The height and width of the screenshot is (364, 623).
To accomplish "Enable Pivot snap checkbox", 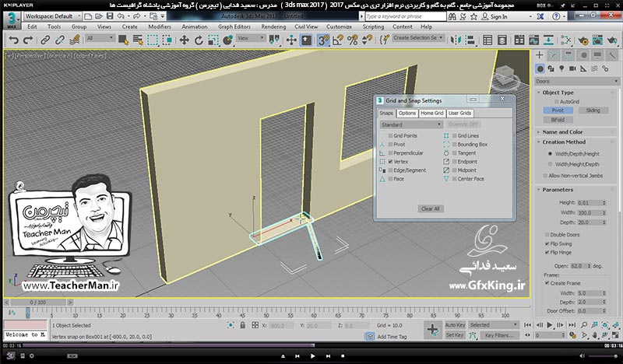I will pos(391,145).
